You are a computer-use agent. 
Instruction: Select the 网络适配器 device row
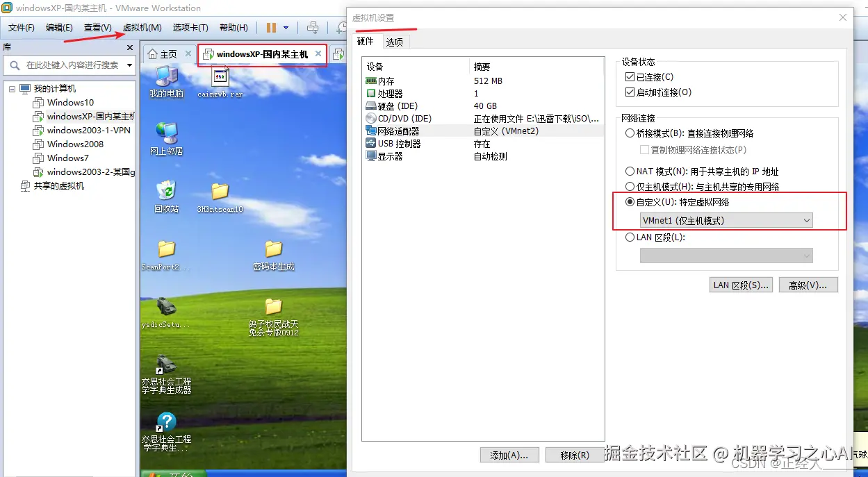tap(484, 131)
